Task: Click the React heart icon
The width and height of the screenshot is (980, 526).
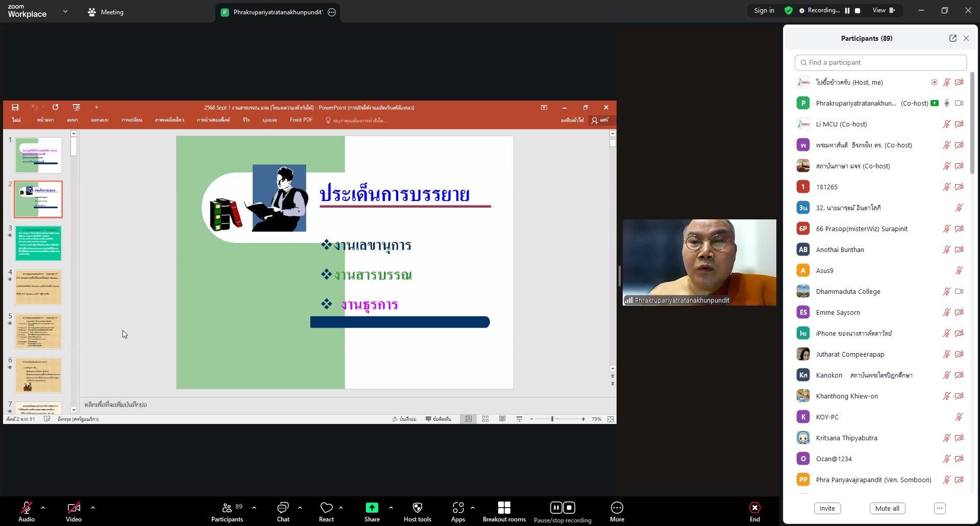Action: point(326,508)
